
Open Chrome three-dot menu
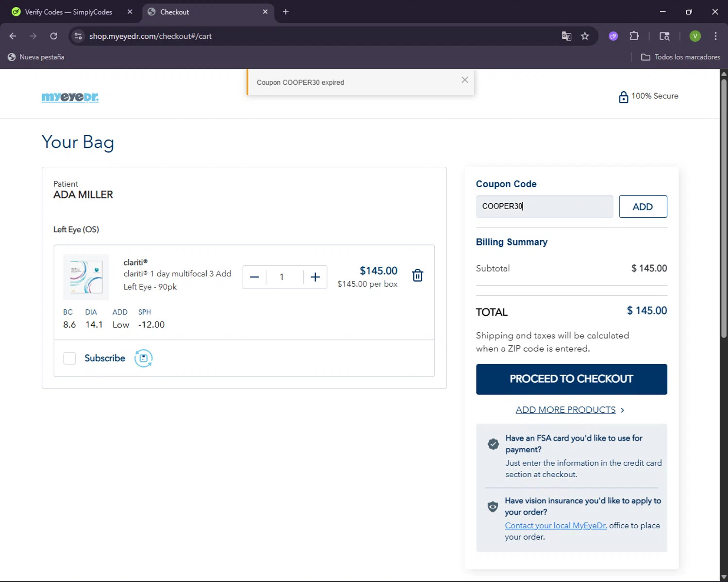[715, 36]
